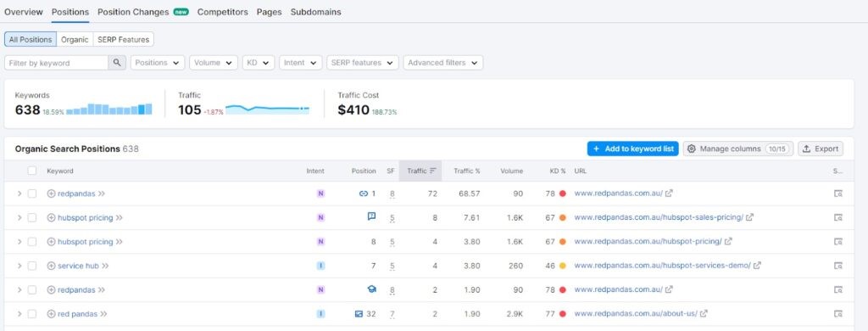Expand the 'service hub' row chevron

19,266
